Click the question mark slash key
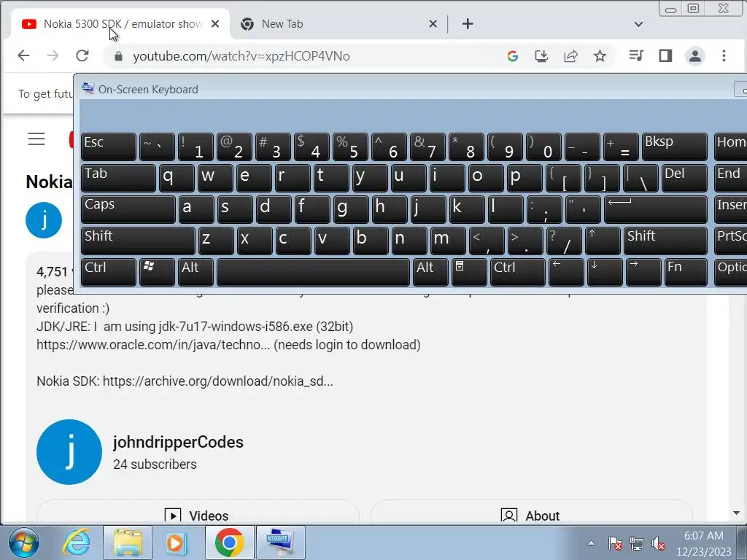The height and width of the screenshot is (560, 747). (x=564, y=241)
